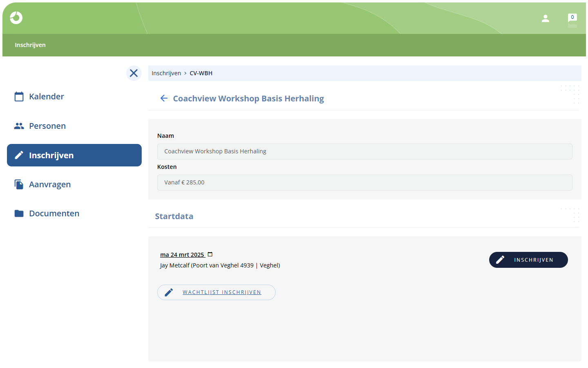Click the Documenten folder icon
The width and height of the screenshot is (588, 368).
coord(19,213)
